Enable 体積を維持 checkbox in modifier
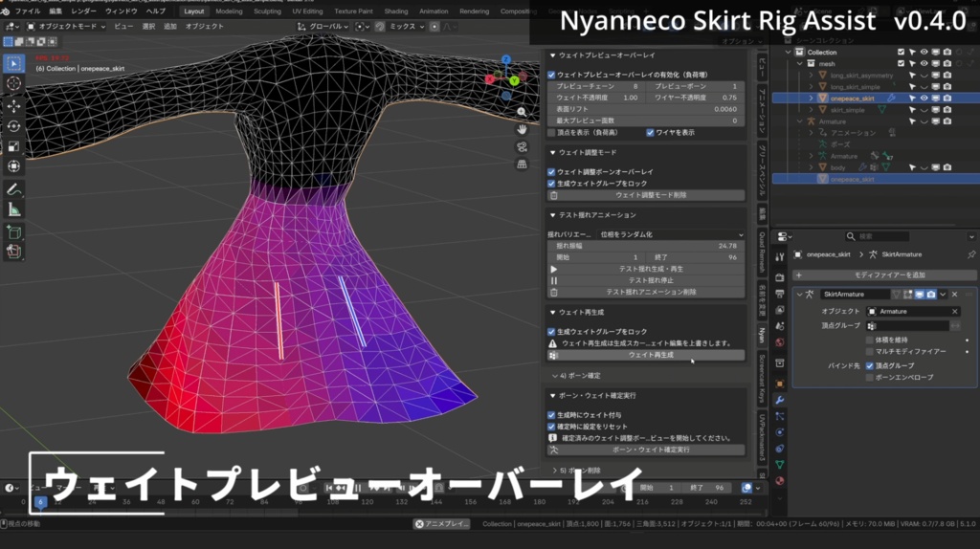 [x=869, y=340]
